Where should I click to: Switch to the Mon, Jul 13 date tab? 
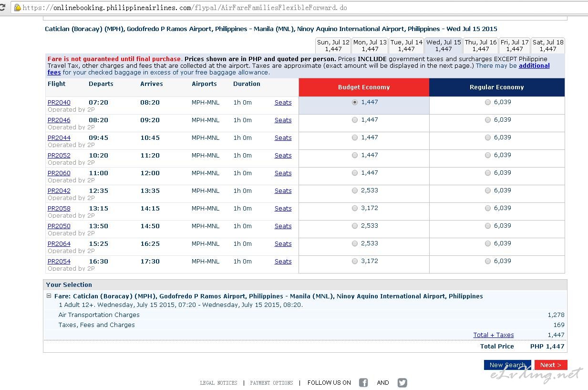(370, 45)
